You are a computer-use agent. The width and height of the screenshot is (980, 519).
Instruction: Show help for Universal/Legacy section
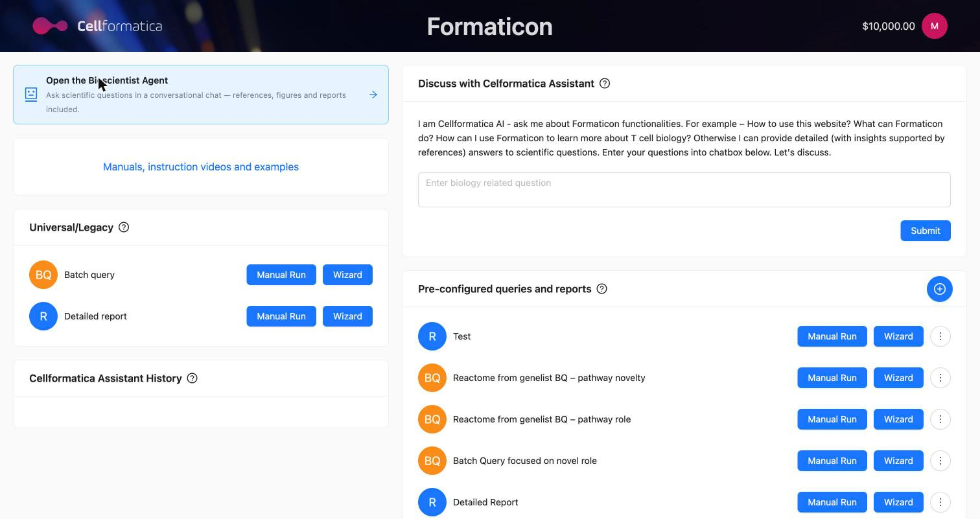[x=124, y=227]
